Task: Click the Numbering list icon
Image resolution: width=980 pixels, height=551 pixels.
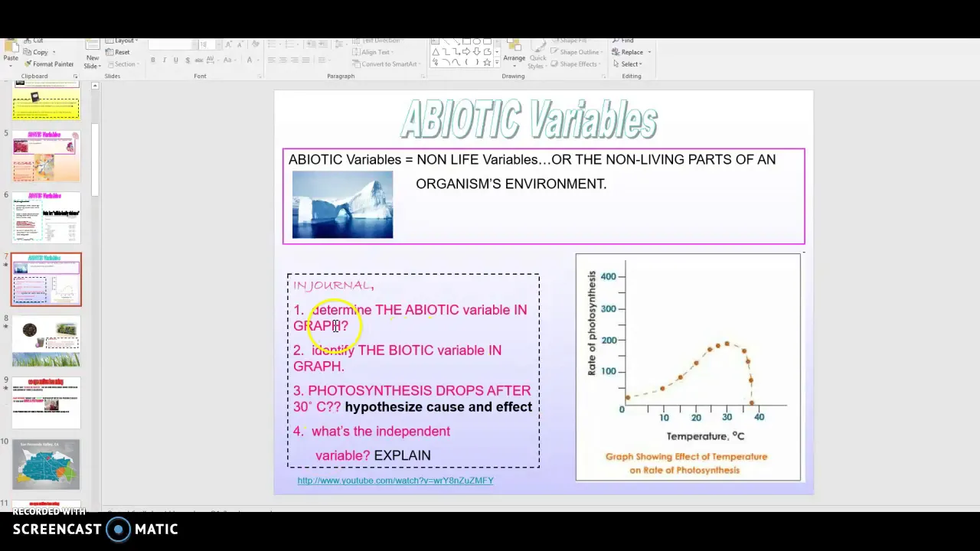Action: [x=289, y=44]
